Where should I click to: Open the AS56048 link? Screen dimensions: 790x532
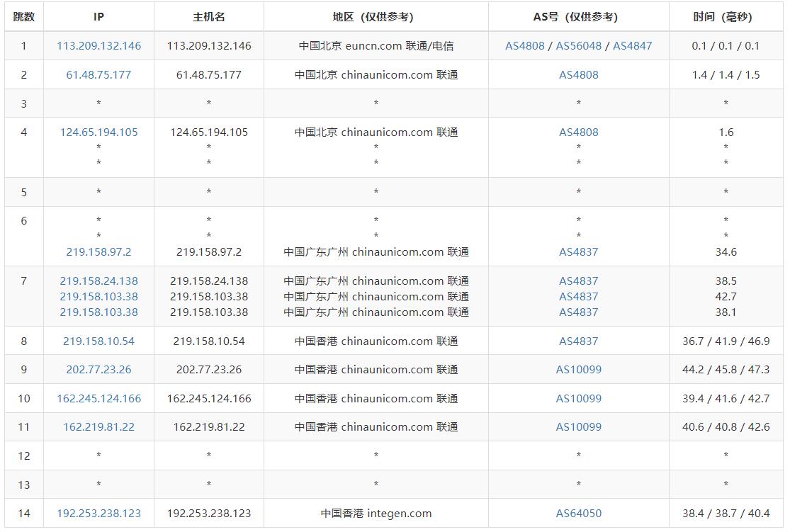click(x=578, y=46)
